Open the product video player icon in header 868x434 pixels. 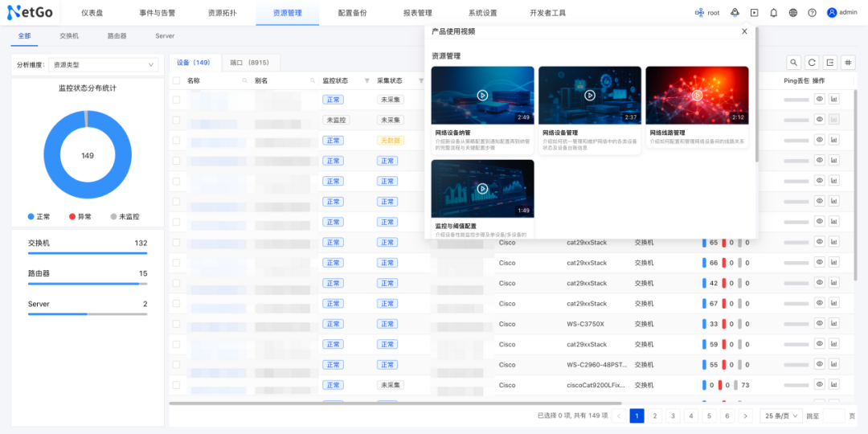click(754, 13)
